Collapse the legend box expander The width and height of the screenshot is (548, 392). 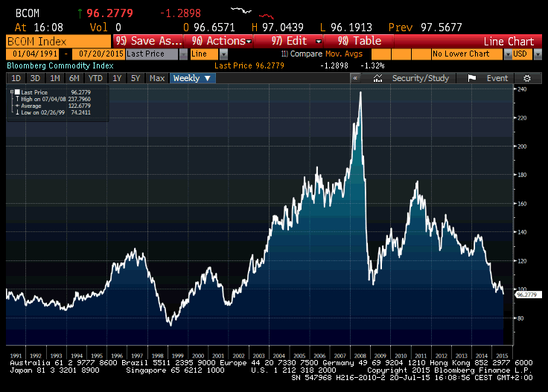[11, 91]
